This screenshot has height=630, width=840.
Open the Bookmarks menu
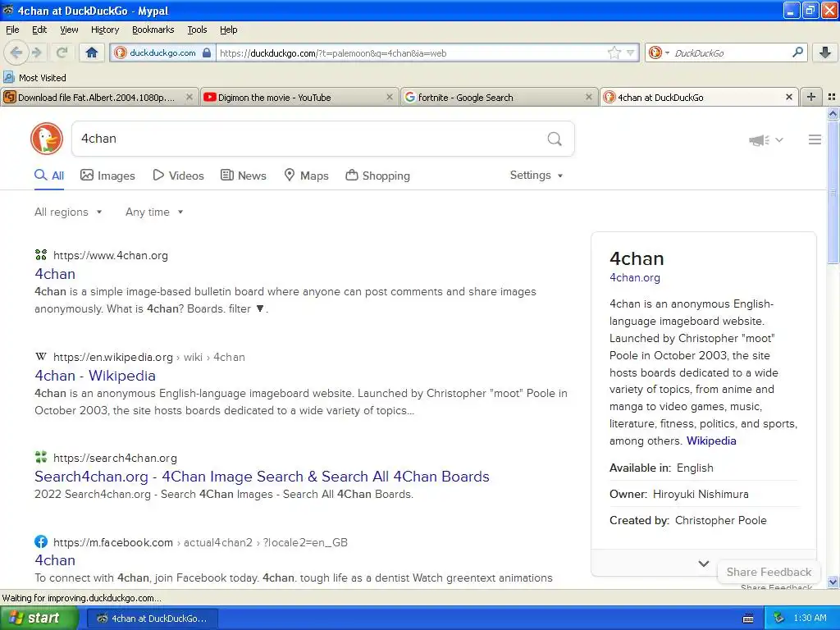click(153, 30)
